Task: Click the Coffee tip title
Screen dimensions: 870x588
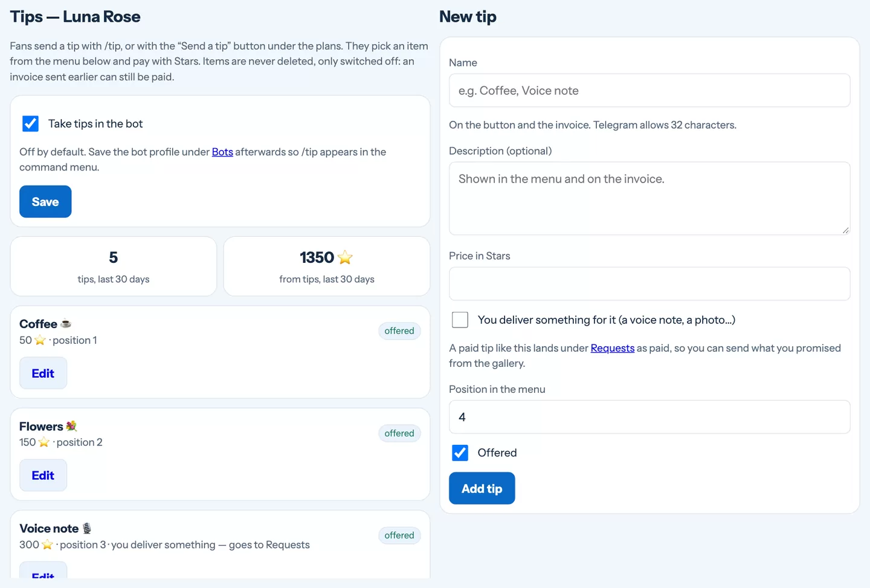Action: tap(38, 324)
